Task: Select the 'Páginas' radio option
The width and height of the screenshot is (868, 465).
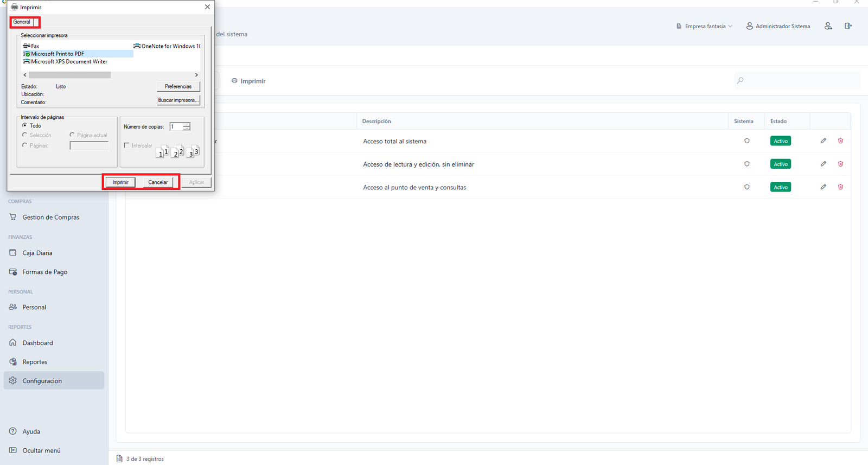Action: [24, 145]
